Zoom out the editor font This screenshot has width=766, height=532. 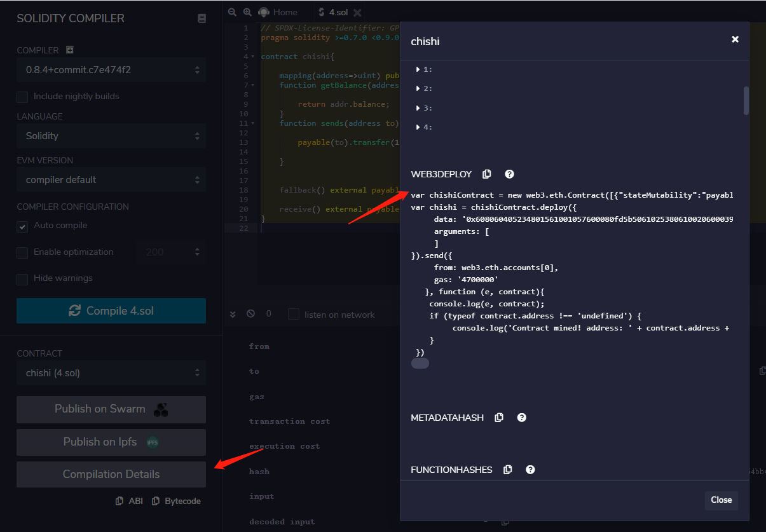click(x=232, y=12)
